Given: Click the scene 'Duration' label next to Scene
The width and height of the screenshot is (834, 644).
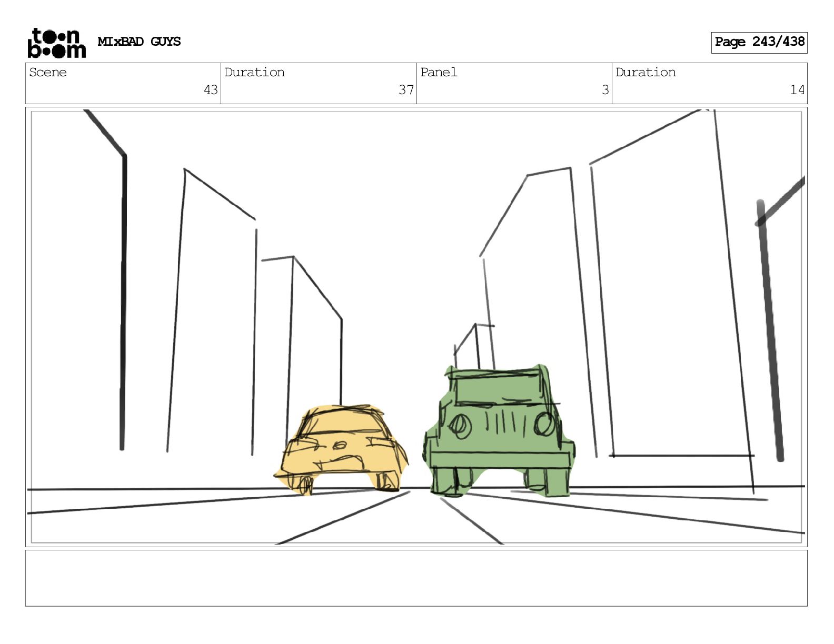Looking at the screenshot, I should [254, 72].
